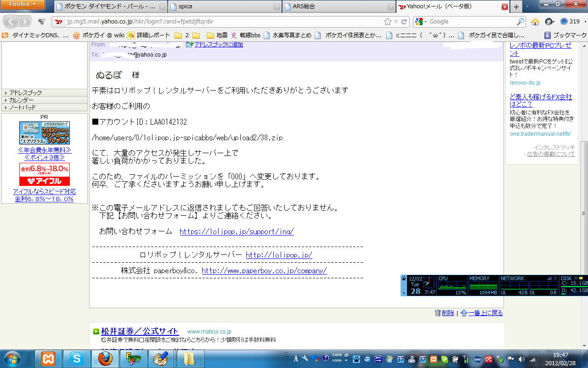The width and height of the screenshot is (588, 368).
Task: Bookmark this page with the star icon
Action: (388, 22)
